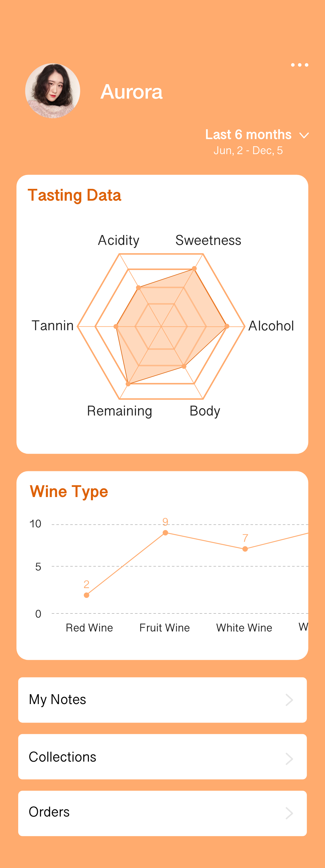This screenshot has width=325, height=868.
Task: Select the Alcohol data point on radar chart
Action: [227, 326]
